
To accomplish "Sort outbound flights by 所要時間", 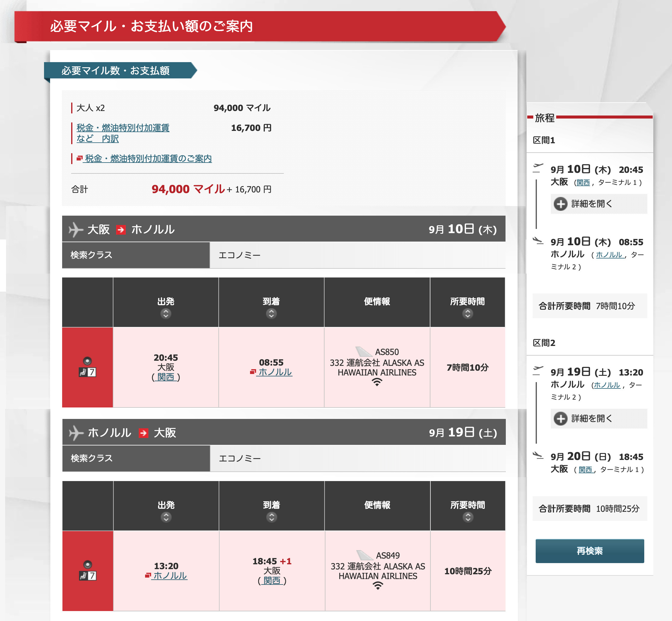I will tap(468, 314).
